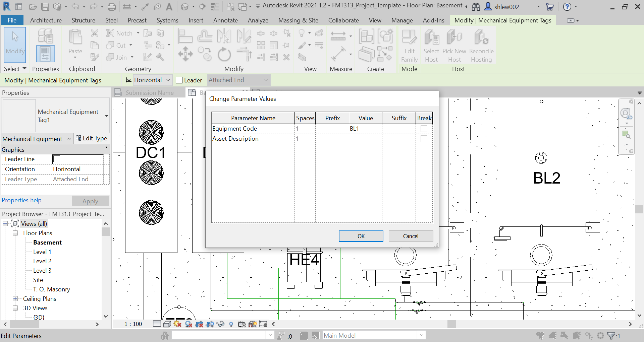Screen dimensions: 644x342
Task: Toggle the Leader Line checkbox
Action: point(57,159)
